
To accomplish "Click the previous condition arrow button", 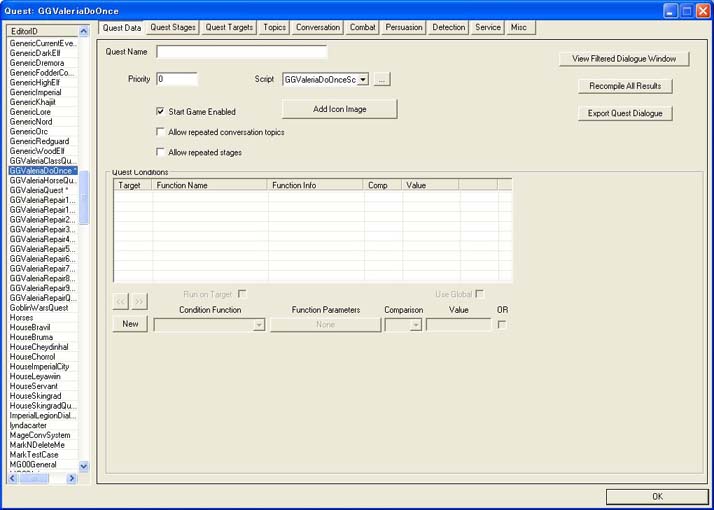I will pos(121,301).
